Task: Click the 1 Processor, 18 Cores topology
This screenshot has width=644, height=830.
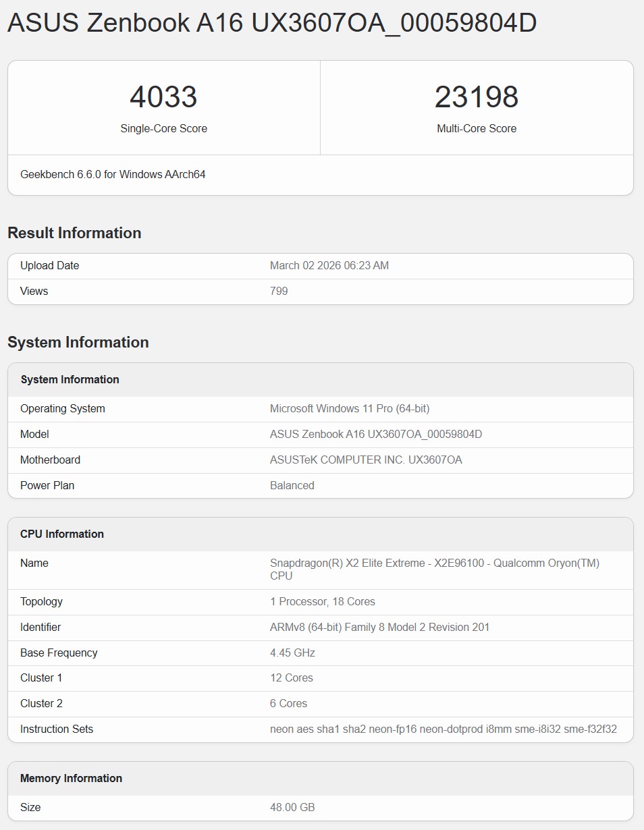Action: [322, 602]
